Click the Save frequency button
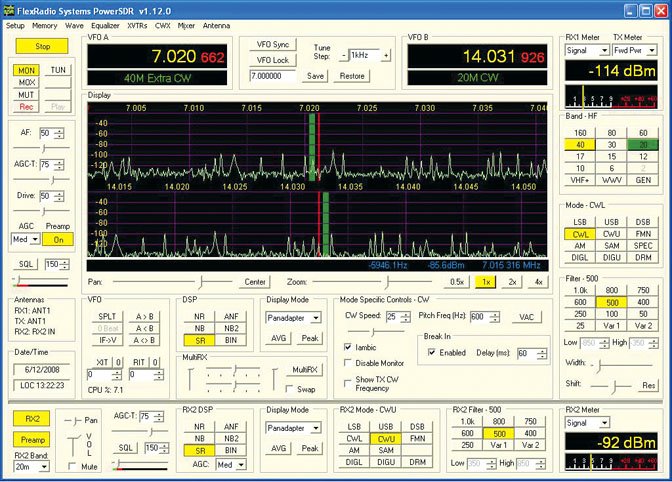The height and width of the screenshot is (482, 672). pos(315,76)
